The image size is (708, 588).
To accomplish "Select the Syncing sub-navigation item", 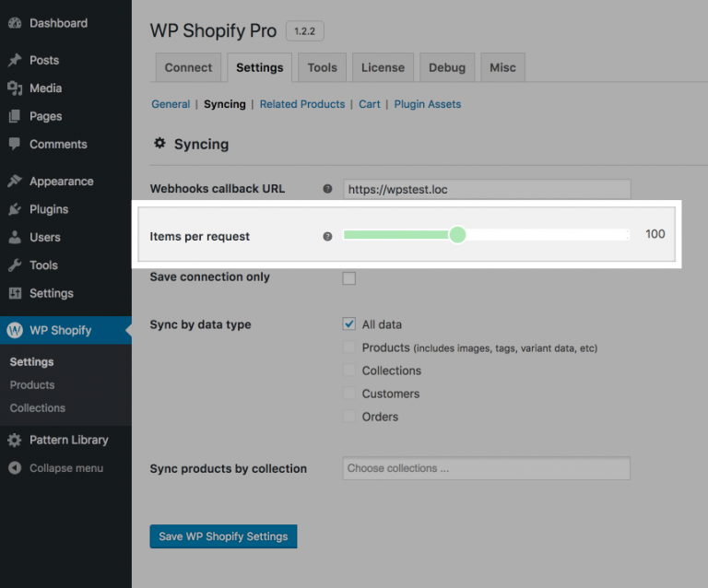I will pyautogui.click(x=225, y=104).
